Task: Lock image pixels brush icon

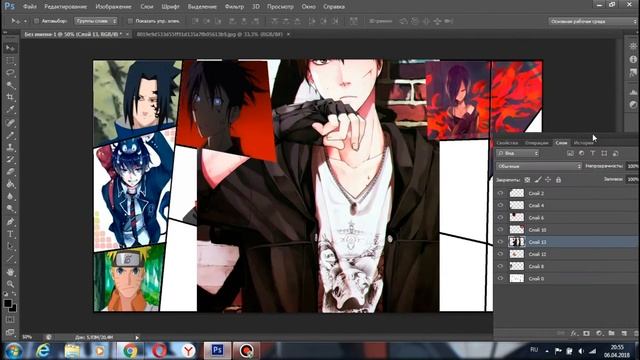Action: [x=538, y=180]
